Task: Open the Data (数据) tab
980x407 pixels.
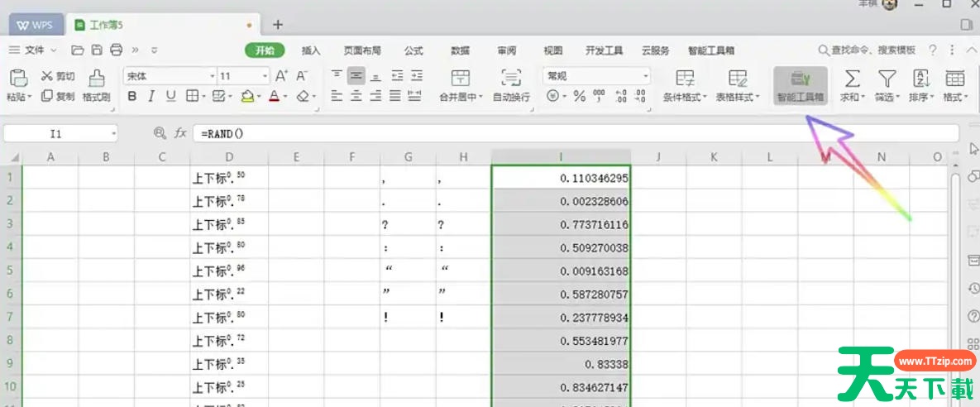Action: coord(461,50)
